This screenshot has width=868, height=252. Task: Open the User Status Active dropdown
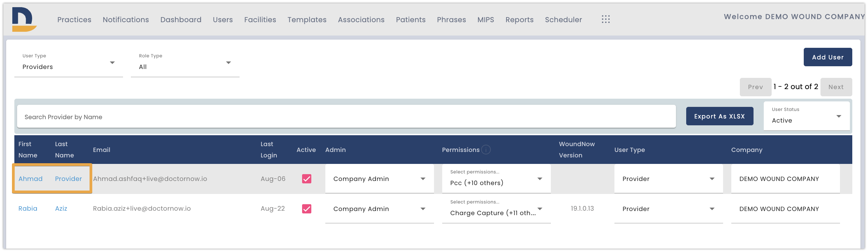click(806, 116)
